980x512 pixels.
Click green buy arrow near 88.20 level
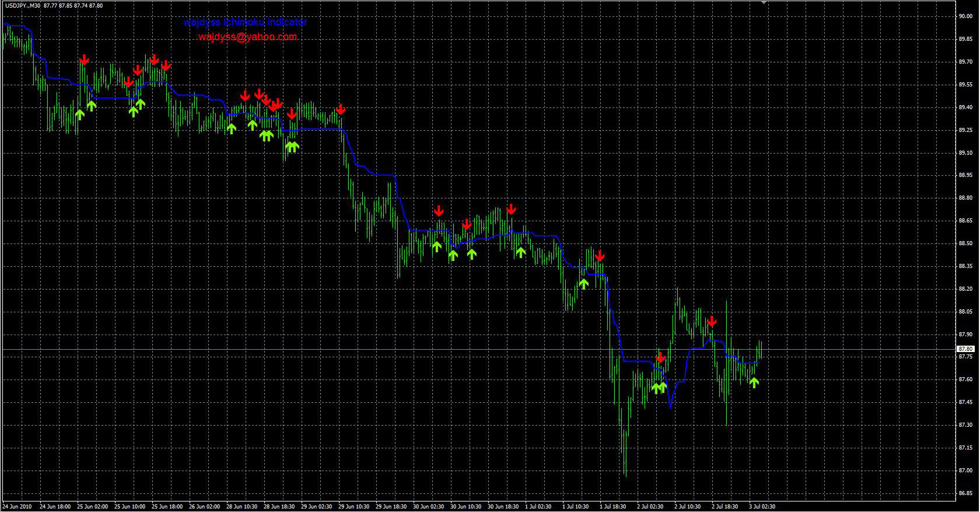[x=583, y=284]
